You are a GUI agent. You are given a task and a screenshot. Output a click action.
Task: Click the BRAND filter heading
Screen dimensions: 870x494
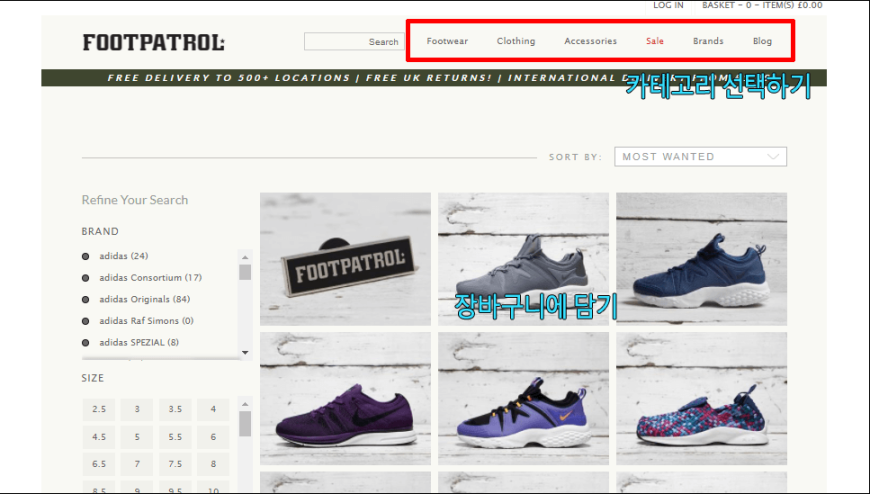point(100,231)
